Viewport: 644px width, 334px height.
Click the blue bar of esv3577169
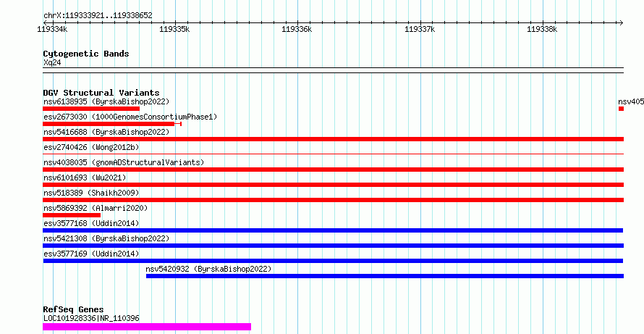(x=333, y=261)
